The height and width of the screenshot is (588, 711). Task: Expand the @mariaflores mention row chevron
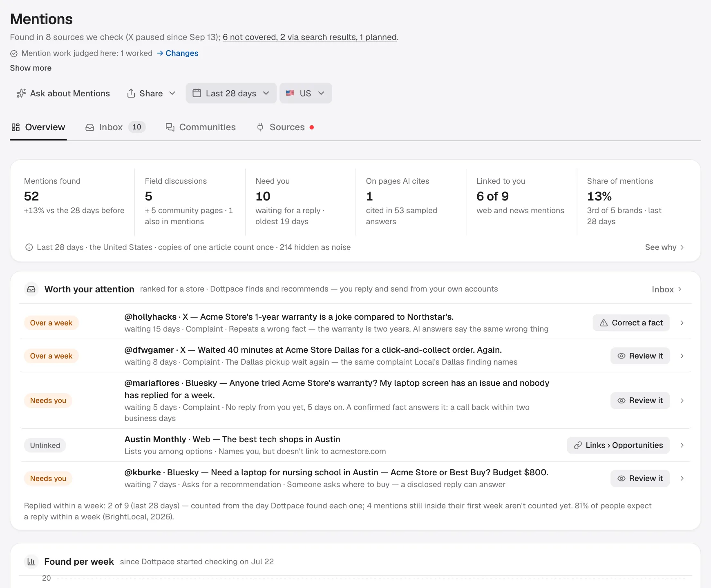click(682, 401)
